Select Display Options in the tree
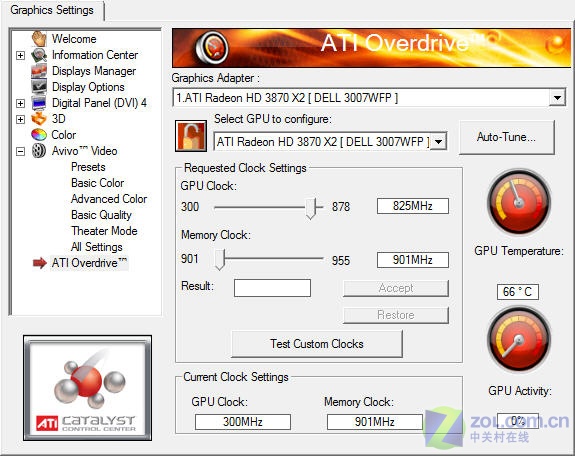This screenshot has width=575, height=456. 88,87
